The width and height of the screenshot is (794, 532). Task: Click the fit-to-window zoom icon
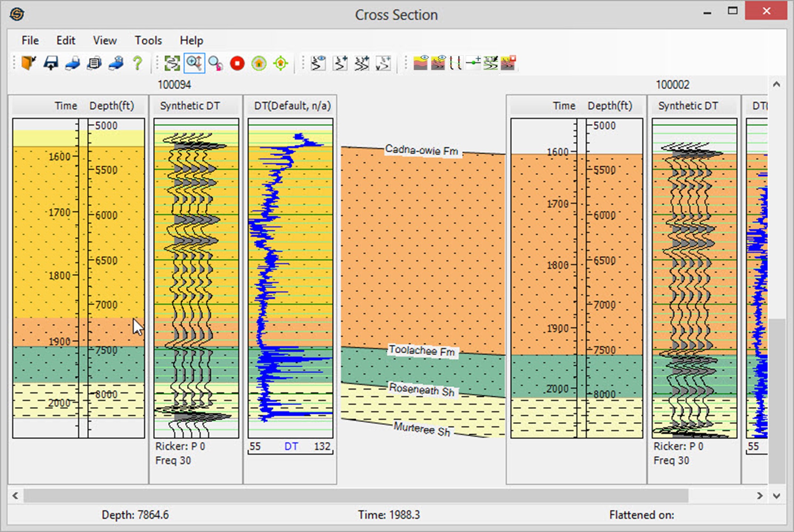(172, 63)
